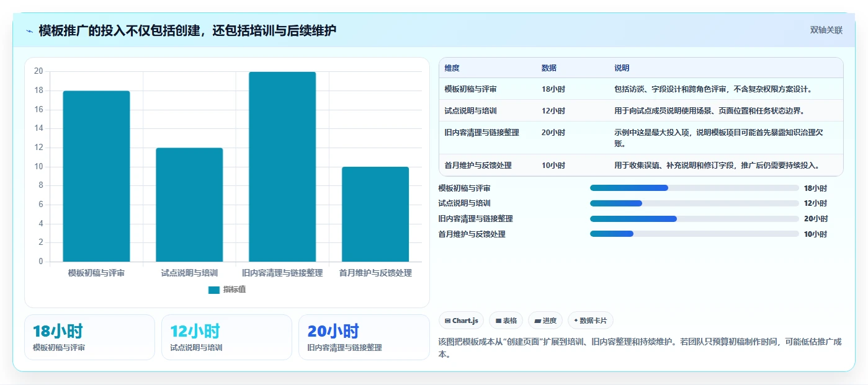Screen dimensions: 868x385
Task: Click the summary paragraph starting 该图把模板成本
Action: 640,348
